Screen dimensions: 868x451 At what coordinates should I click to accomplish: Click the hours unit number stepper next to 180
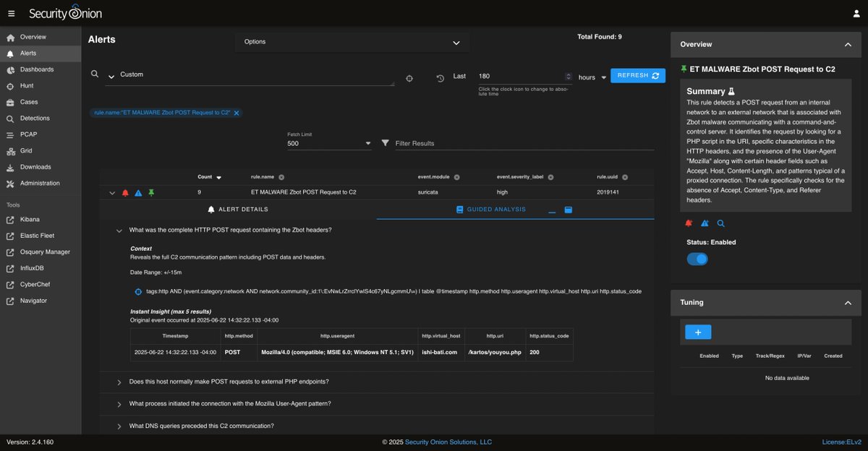pos(567,76)
